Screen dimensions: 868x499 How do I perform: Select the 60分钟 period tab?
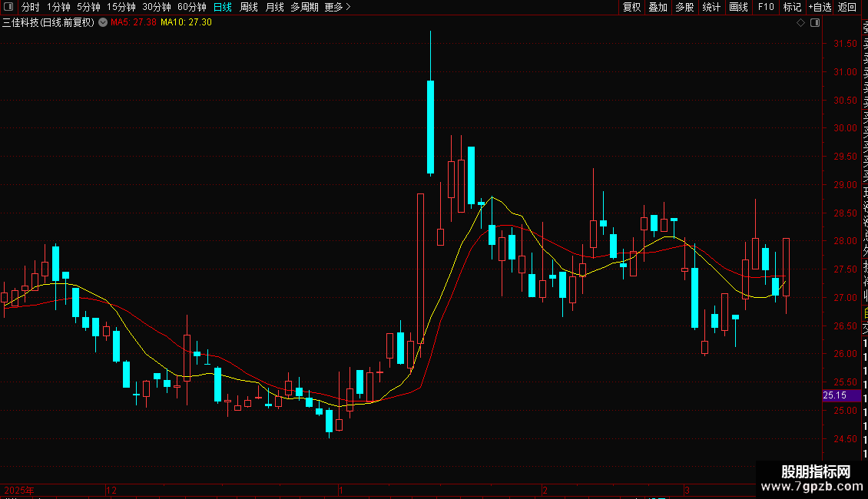pyautogui.click(x=192, y=7)
